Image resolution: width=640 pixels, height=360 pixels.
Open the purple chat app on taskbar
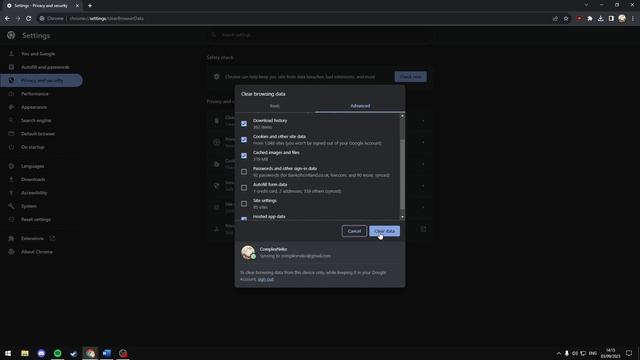(x=41, y=353)
